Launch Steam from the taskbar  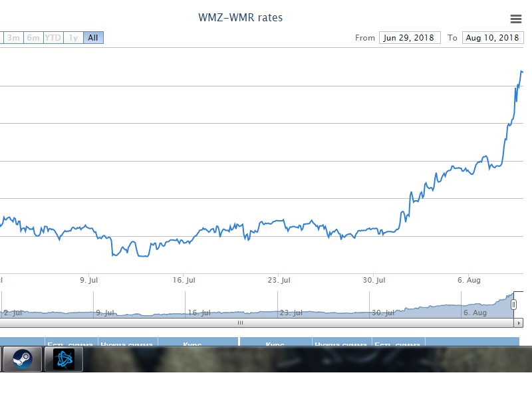[x=23, y=358]
